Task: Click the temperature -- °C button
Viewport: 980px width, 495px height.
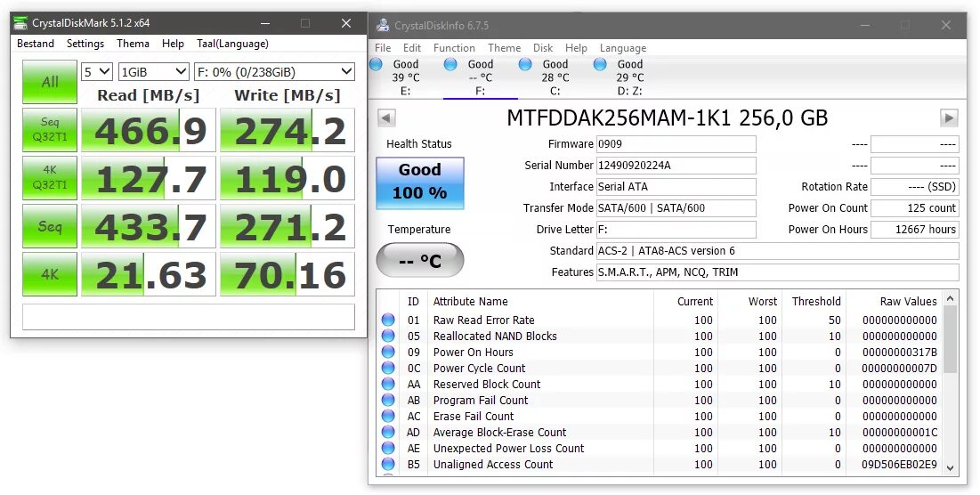Action: [x=420, y=260]
